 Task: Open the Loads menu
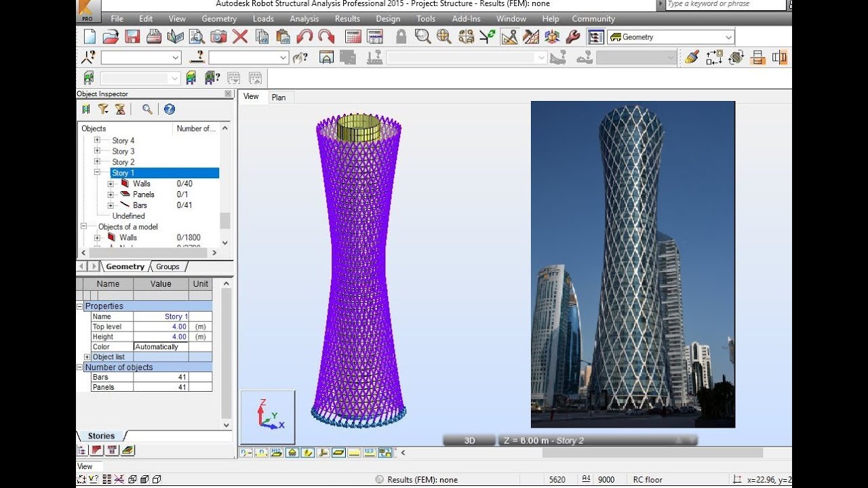(263, 19)
